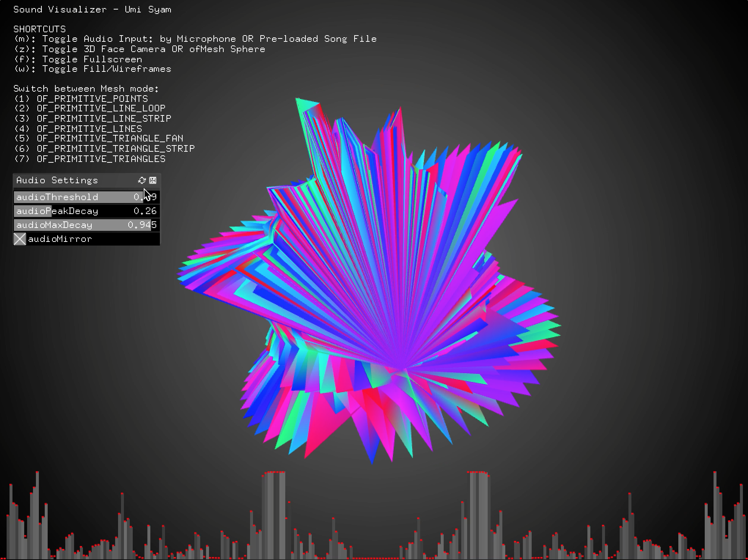Click the audioThreshold slider
Image resolution: width=748 pixels, height=560 pixels.
point(73,197)
